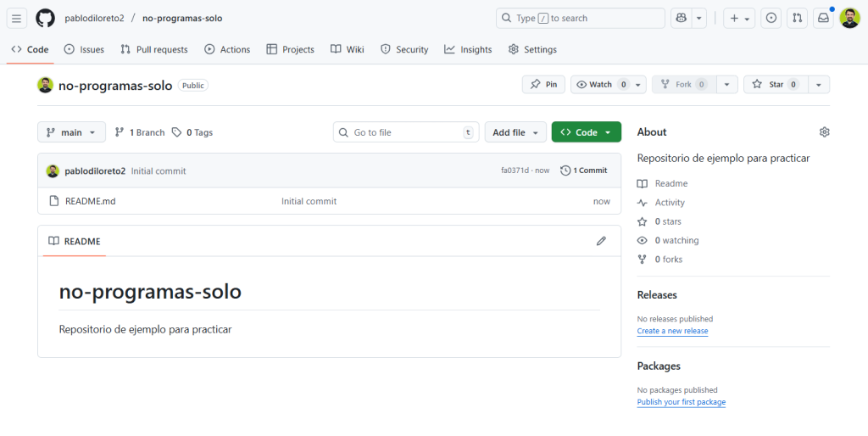868x436 pixels.
Task: Open the Copilot chat icon
Action: tap(681, 18)
